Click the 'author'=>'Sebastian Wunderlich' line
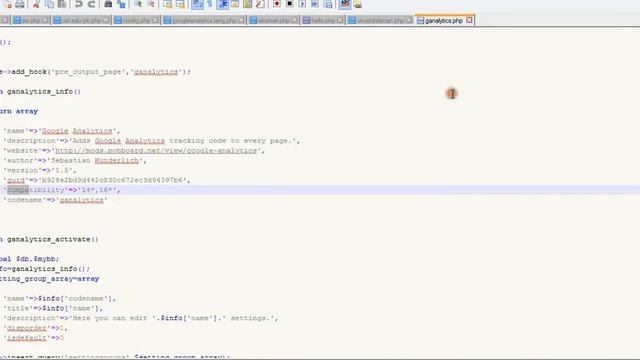Screen dimensions: 640x360 (x=75, y=160)
